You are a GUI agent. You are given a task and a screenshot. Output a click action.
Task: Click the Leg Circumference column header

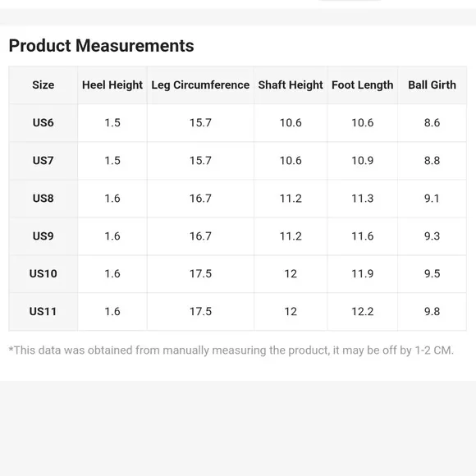(x=200, y=85)
